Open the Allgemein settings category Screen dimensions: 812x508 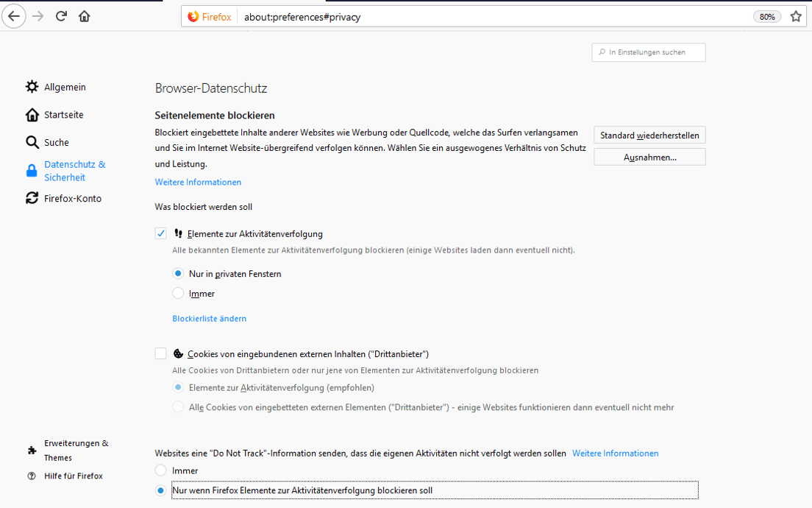(x=56, y=87)
